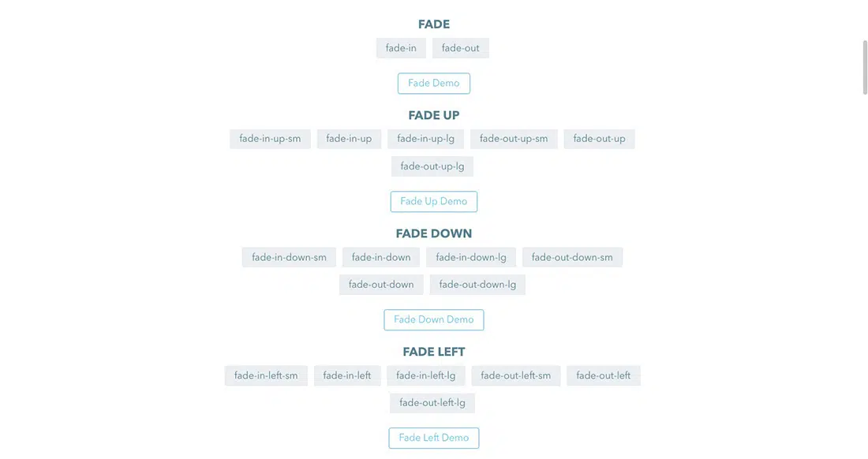The image size is (868, 459).
Task: Click the fade-in-up-sm tag
Action: pos(270,139)
